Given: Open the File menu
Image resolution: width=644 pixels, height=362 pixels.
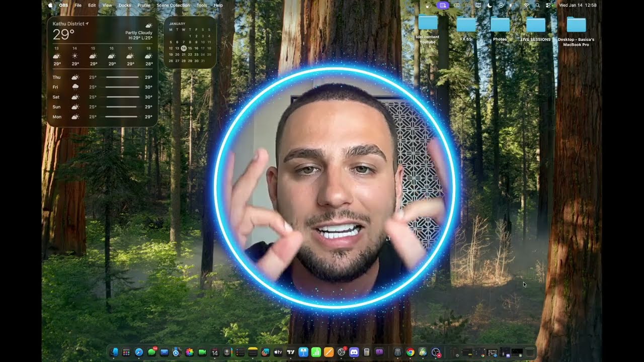Looking at the screenshot, I should (x=78, y=5).
